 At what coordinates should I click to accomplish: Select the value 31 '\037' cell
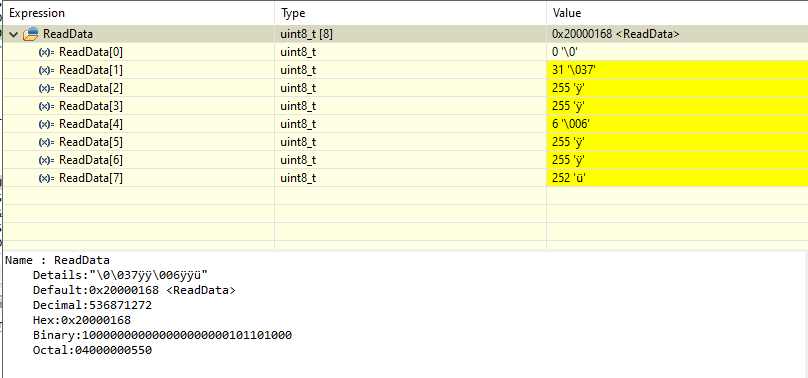(677, 70)
